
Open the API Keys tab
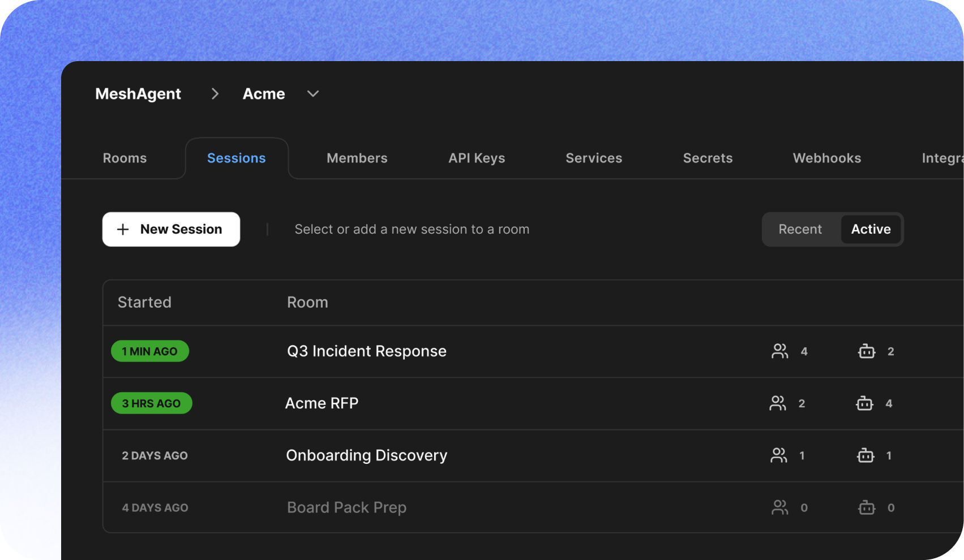pyautogui.click(x=477, y=158)
